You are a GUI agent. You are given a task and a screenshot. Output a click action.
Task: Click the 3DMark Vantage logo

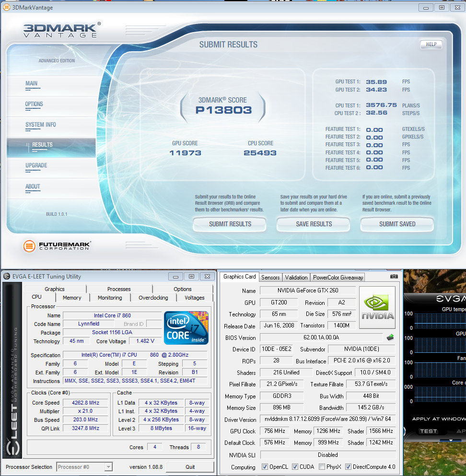tap(62, 30)
